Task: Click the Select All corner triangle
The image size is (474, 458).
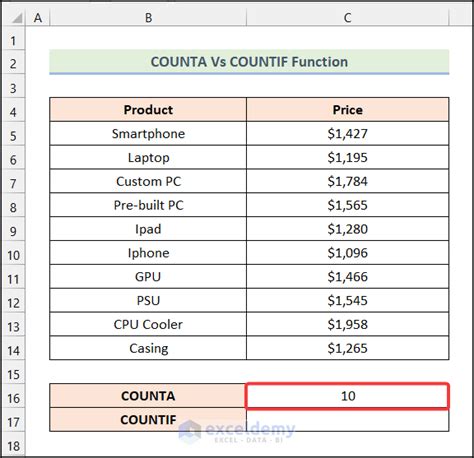Action: (17, 18)
